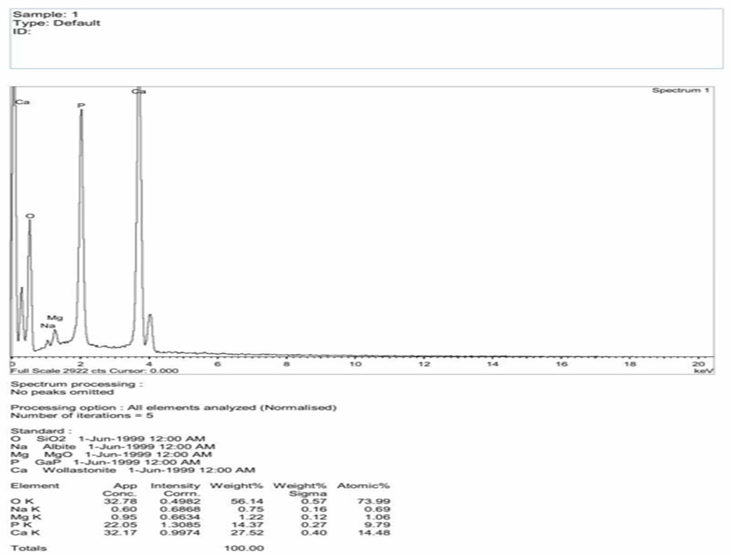Viewport: 731px width, 560px height.
Task: Click the Weight% Sigma column header
Action: point(299,489)
